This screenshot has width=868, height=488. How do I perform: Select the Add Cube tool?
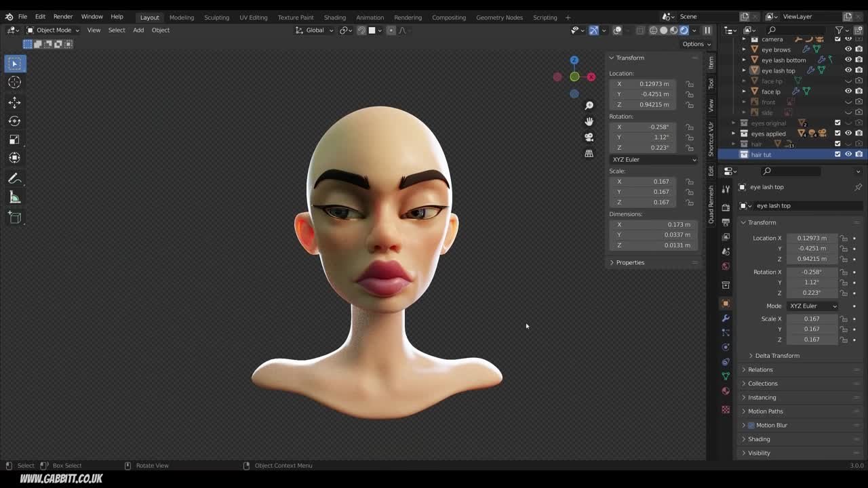click(x=14, y=217)
